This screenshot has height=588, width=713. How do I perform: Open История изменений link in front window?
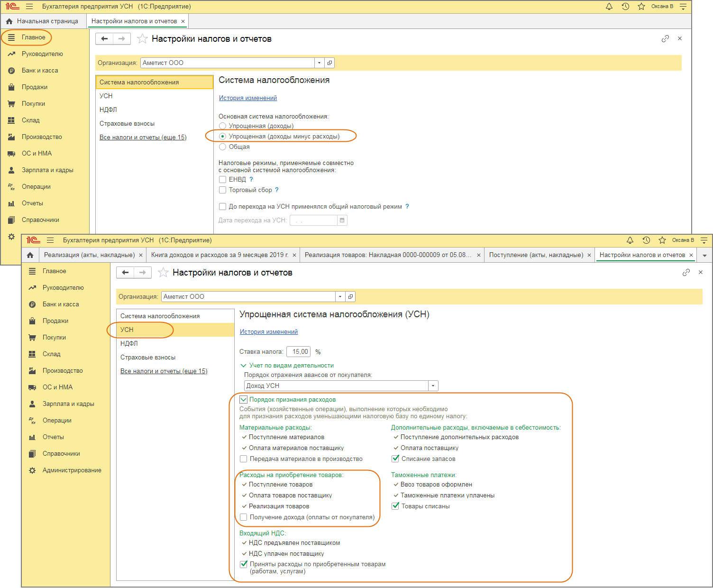point(269,332)
